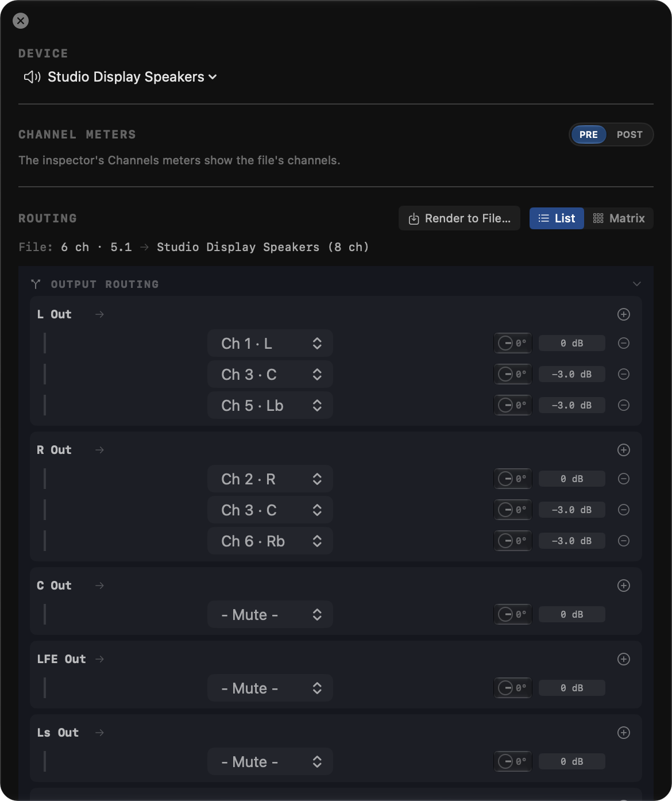
Task: Click the 0 dB gain field for Ls Out
Action: [x=572, y=761]
